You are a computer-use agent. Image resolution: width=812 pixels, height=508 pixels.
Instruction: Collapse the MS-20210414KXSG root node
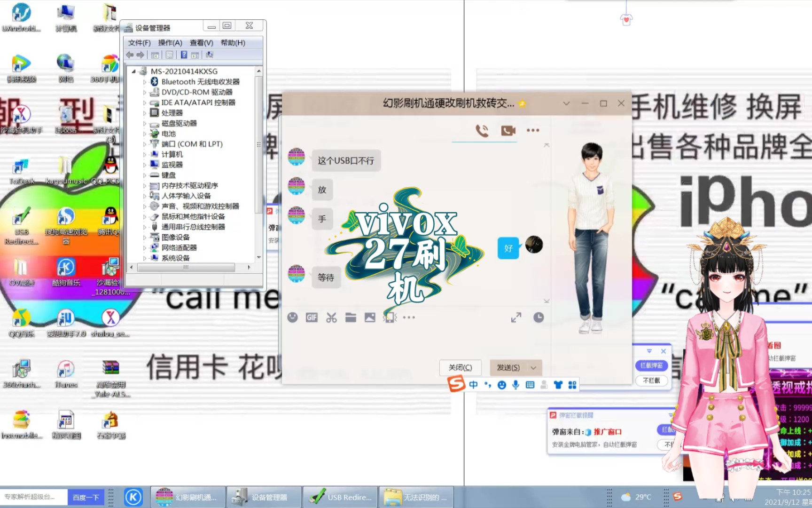[x=134, y=71]
